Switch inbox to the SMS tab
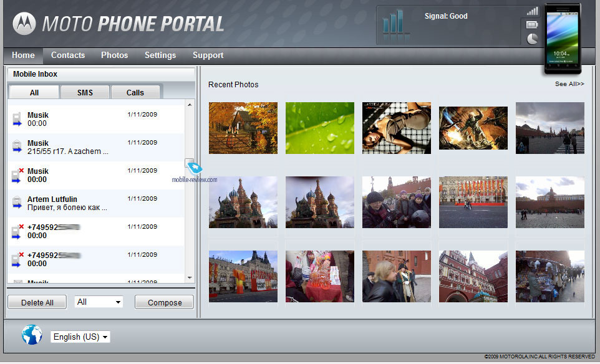Screen dimensions: 600x364 [x=85, y=92]
